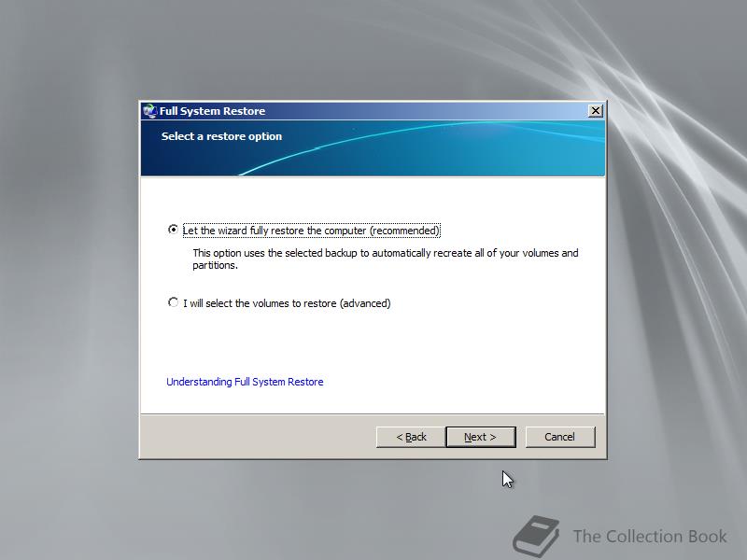
Task: Select the fully restore the computer radio button
Action: click(173, 230)
